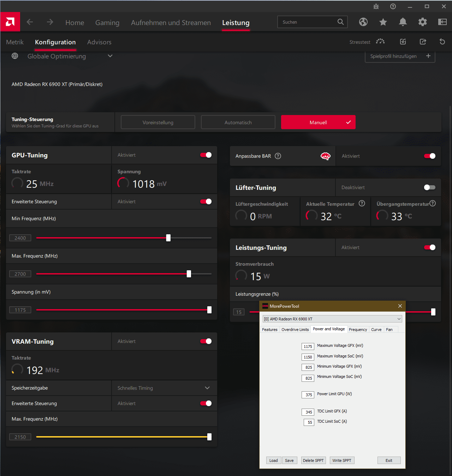Open the bug report icon

click(x=376, y=6)
